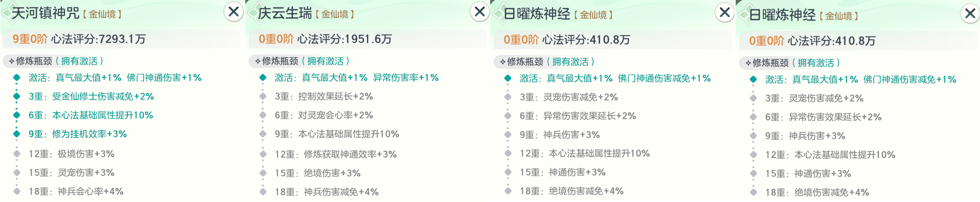Select the 修炼瓶颈 header in 天河镇神咒 panel

click(34, 61)
